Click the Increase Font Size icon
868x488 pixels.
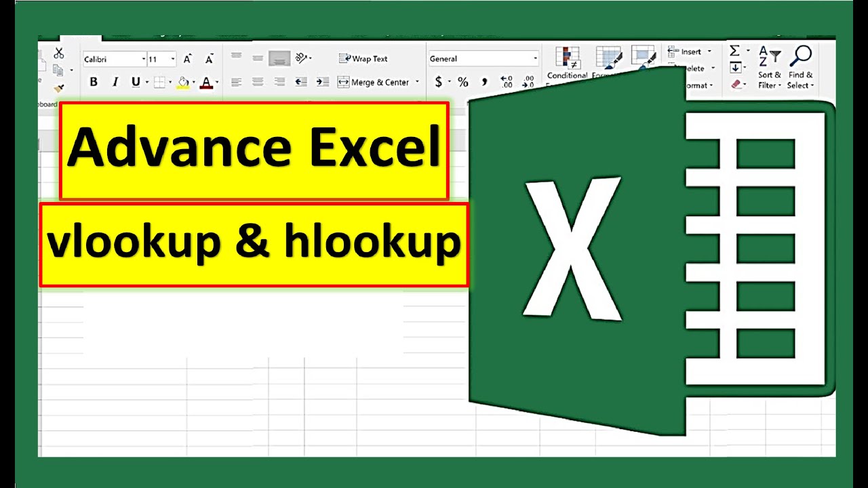point(188,59)
